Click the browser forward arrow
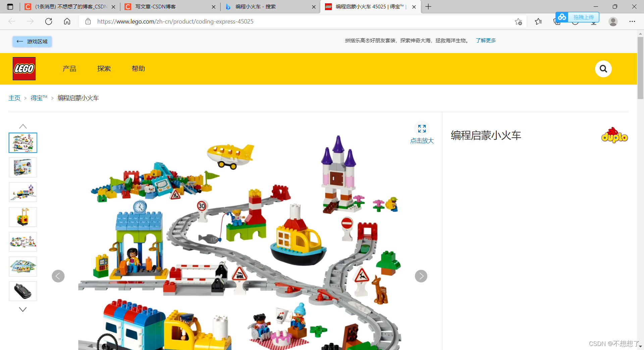 pos(30,21)
